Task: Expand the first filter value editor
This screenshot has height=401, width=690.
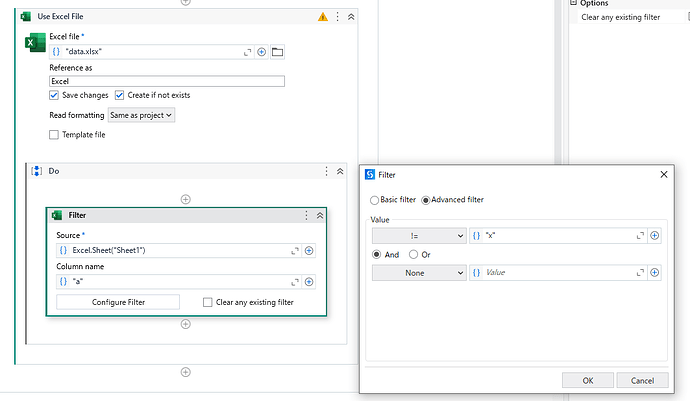Action: pos(640,236)
